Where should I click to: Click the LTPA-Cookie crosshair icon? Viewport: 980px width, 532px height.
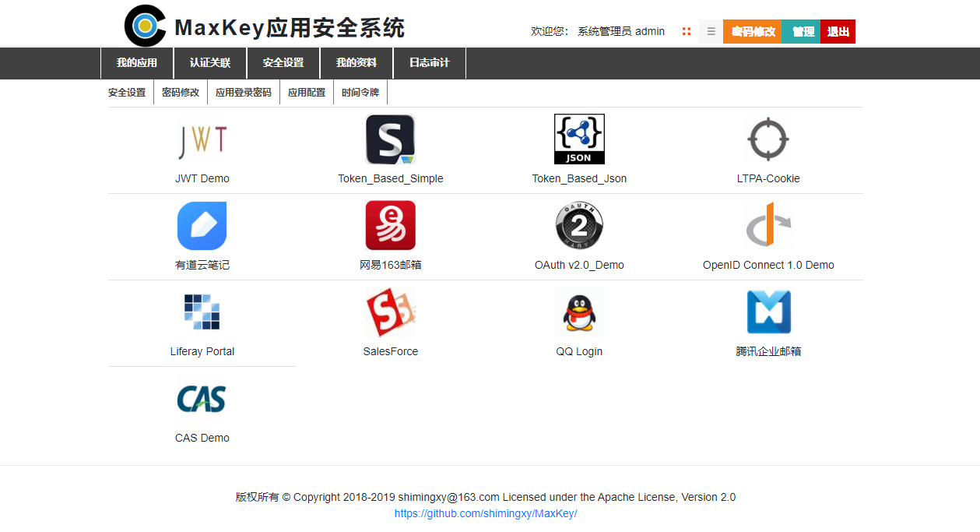768,140
